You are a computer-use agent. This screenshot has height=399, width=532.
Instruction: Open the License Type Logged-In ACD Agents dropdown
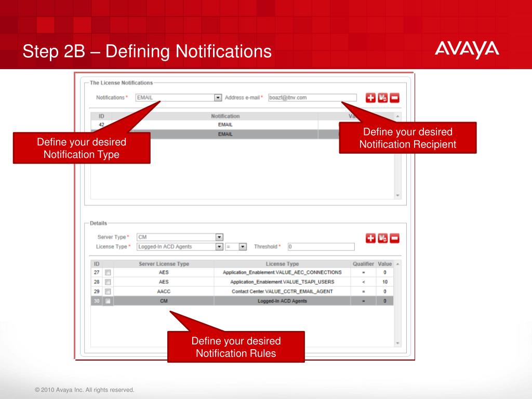click(x=219, y=247)
